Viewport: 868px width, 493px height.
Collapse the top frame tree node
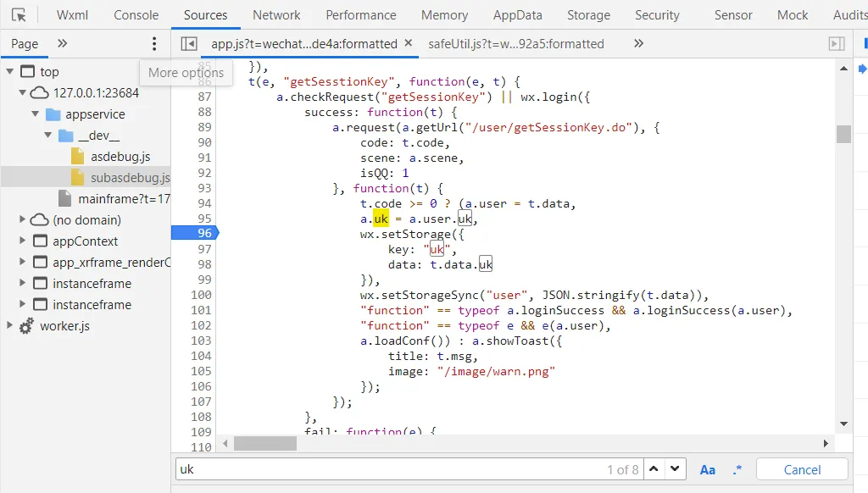pos(9,71)
